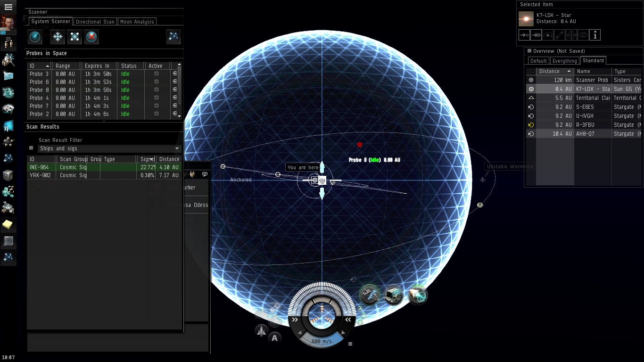Screen dimensions: 644x362
Task: Switch to the Standard overview tab
Action: tap(593, 60)
